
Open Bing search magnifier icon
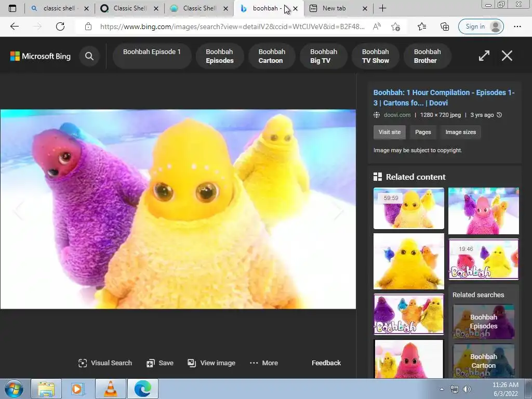(89, 56)
